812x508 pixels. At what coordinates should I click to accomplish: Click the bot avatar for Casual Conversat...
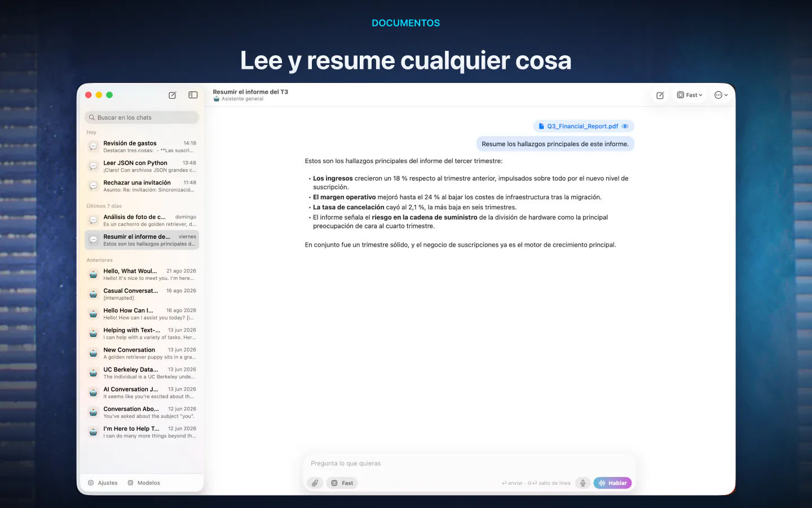[94, 294]
